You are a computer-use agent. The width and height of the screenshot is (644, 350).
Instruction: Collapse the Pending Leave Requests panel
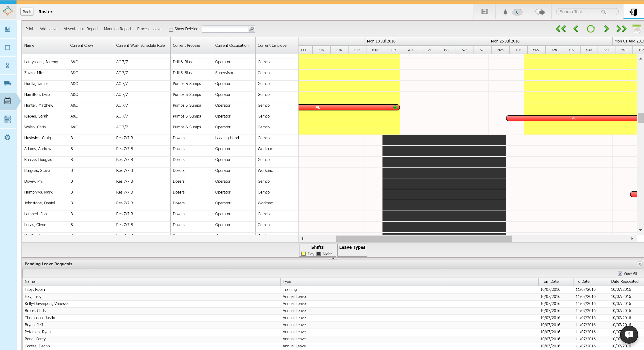pyautogui.click(x=640, y=264)
